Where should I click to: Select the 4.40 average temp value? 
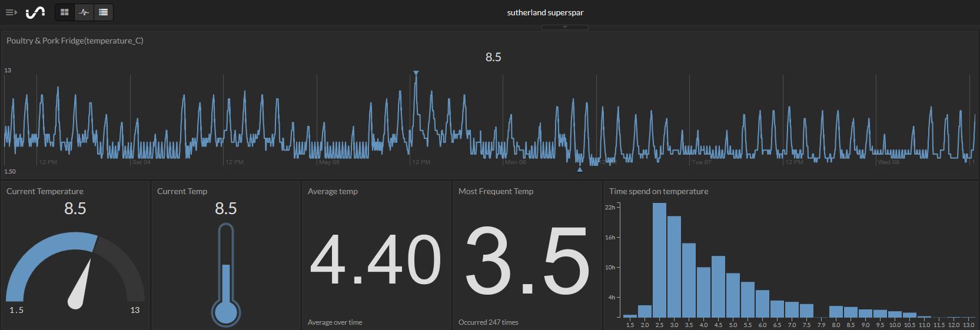coord(375,259)
